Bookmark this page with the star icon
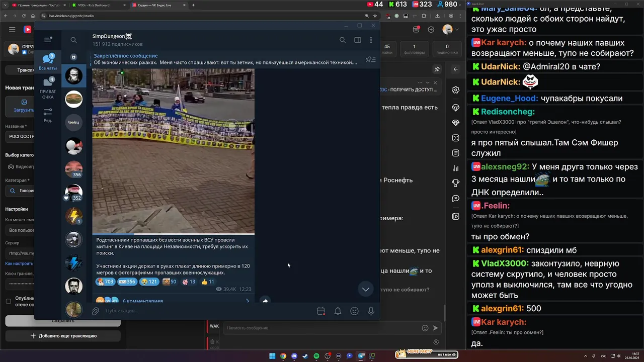Image resolution: width=644 pixels, height=362 pixels. tap(375, 16)
